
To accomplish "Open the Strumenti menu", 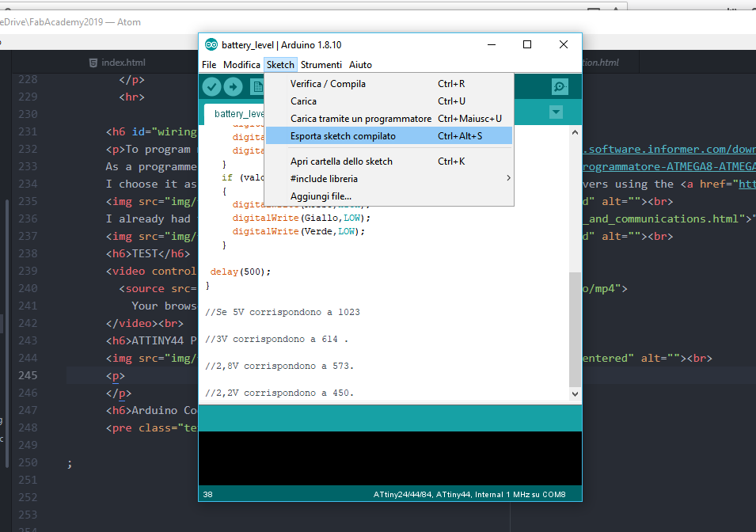I will pyautogui.click(x=321, y=65).
